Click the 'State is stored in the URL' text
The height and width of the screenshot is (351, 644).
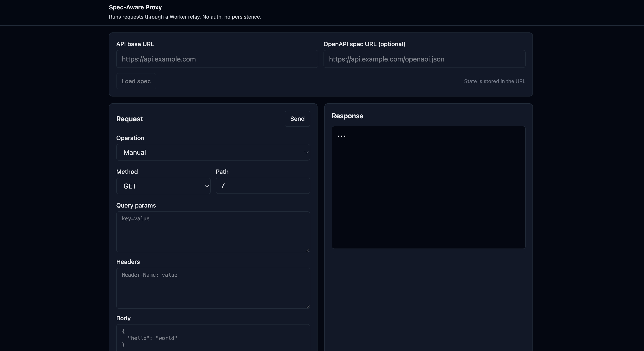click(494, 81)
